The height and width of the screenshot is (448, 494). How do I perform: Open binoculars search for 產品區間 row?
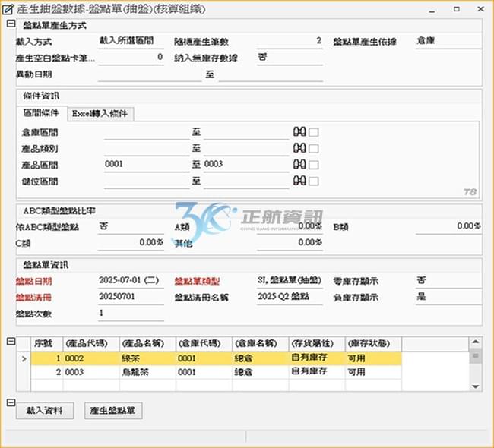point(299,165)
